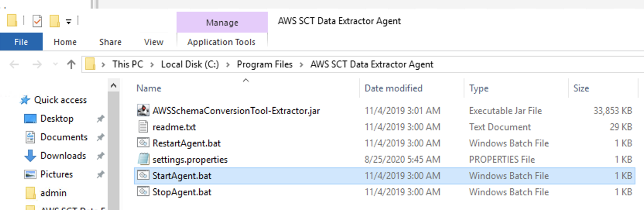Open the File menu tab
The height and width of the screenshot is (210, 644).
click(x=21, y=42)
